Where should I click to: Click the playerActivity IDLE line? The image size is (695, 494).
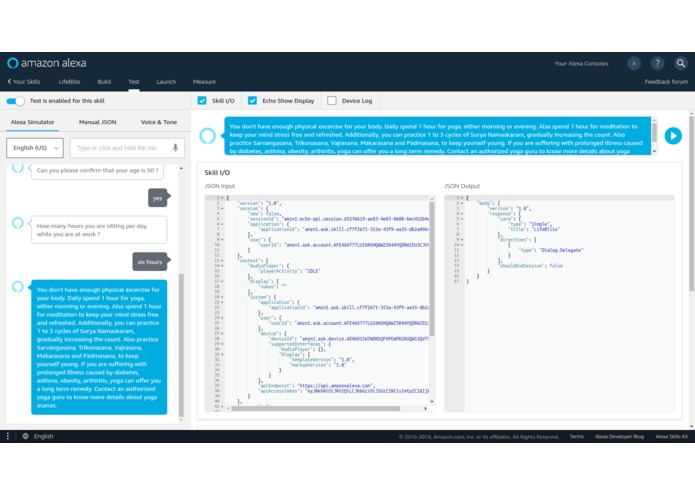290,271
